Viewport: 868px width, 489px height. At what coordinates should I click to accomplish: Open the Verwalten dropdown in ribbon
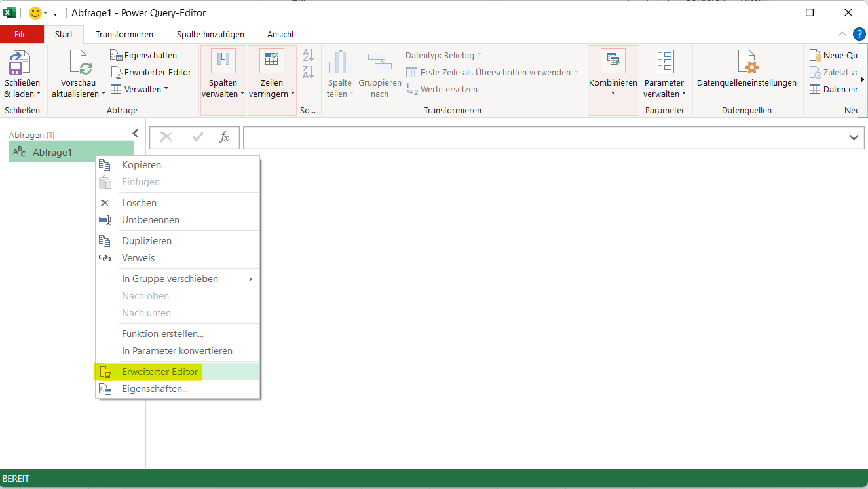tap(139, 89)
